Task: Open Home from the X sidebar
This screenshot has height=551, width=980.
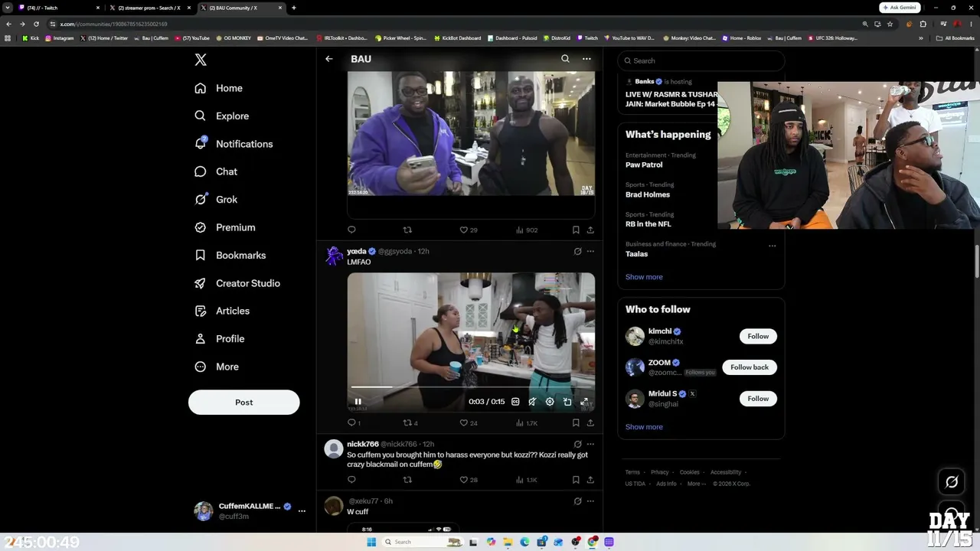Action: click(218, 88)
